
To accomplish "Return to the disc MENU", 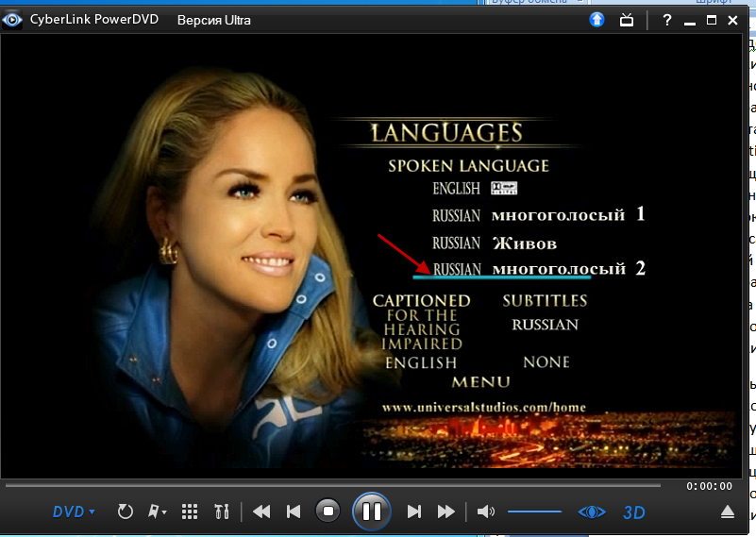I will coord(480,382).
